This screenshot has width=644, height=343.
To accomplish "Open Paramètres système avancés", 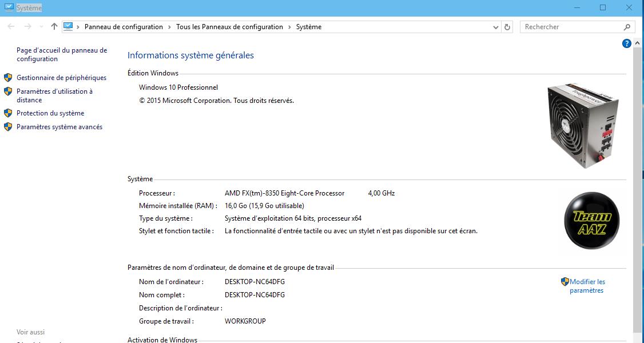I will click(x=59, y=127).
